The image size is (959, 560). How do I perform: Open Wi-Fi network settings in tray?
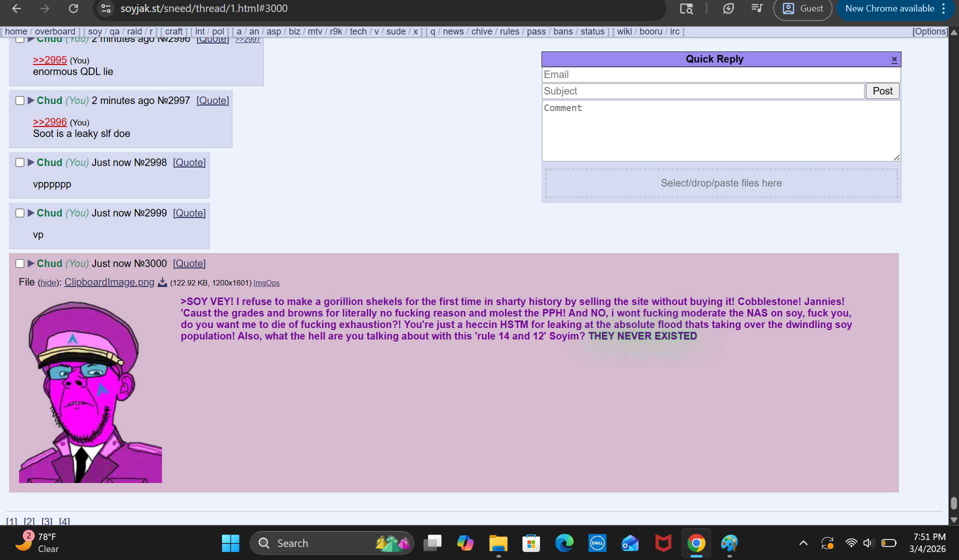click(x=851, y=543)
